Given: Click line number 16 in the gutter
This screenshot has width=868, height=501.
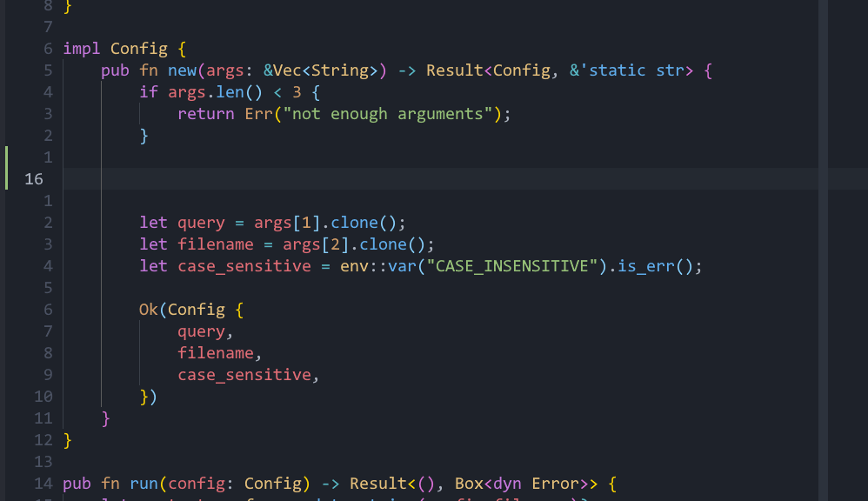Looking at the screenshot, I should 33,179.
